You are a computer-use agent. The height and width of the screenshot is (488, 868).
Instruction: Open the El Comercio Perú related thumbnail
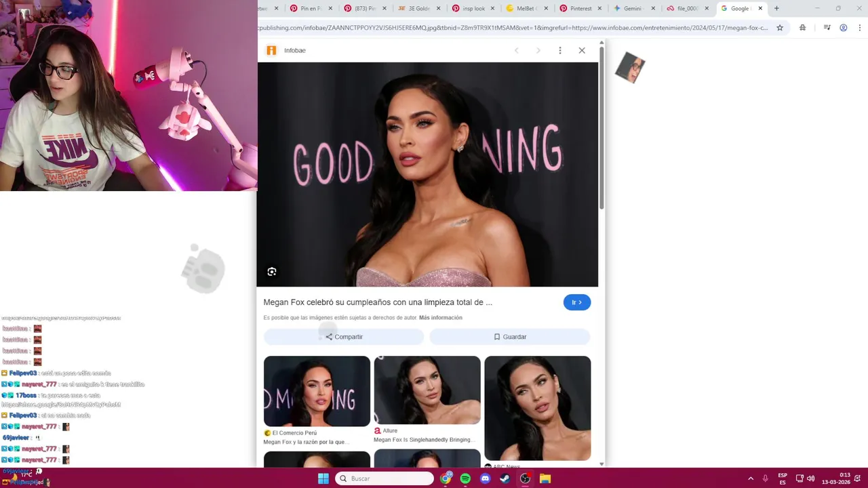tap(317, 391)
